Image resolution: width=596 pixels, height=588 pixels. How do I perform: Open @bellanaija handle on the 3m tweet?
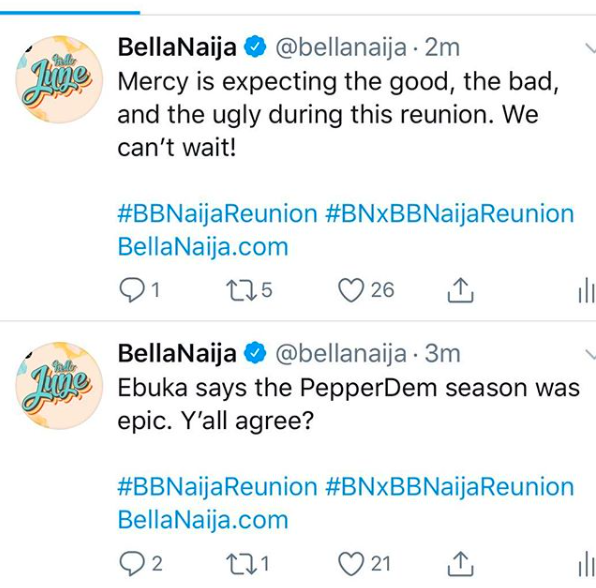click(x=341, y=353)
